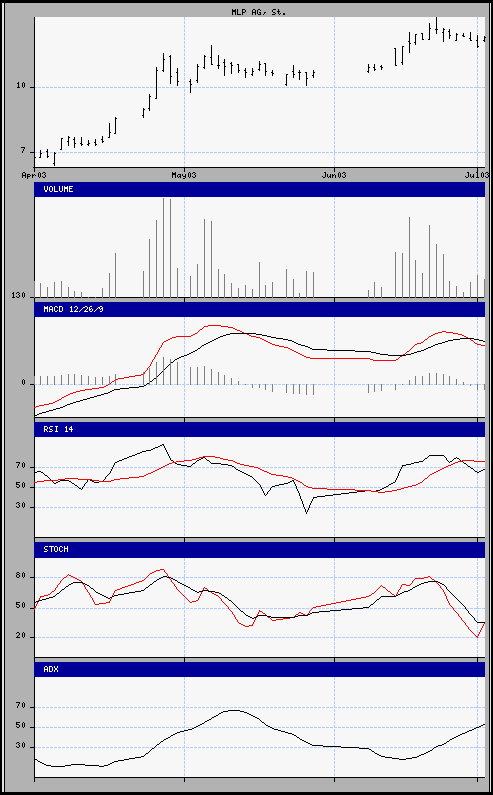493x795 pixels.
Task: Click price axis label 10
Action: tap(20, 87)
